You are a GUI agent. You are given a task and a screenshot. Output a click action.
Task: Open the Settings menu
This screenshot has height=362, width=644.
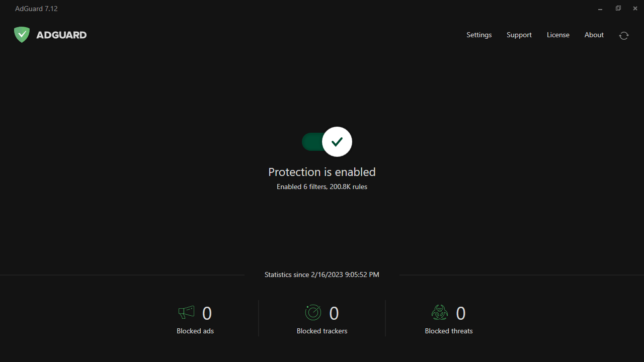(479, 35)
